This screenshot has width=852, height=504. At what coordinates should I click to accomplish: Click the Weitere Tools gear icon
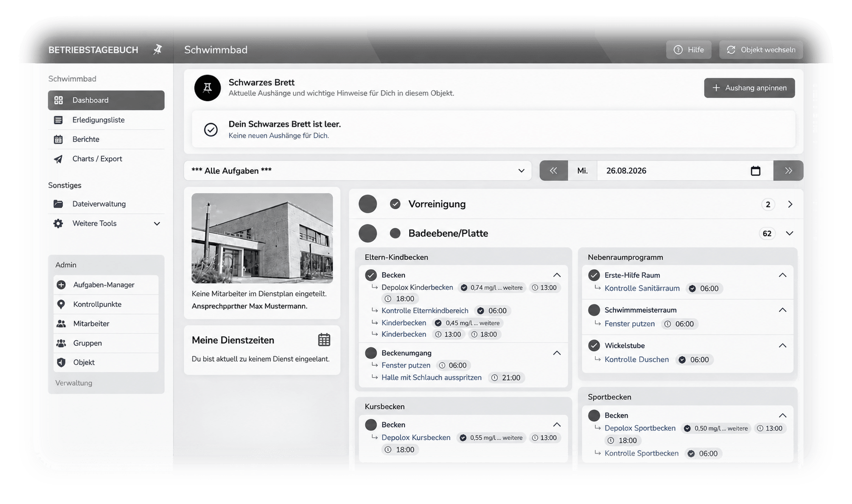[58, 223]
